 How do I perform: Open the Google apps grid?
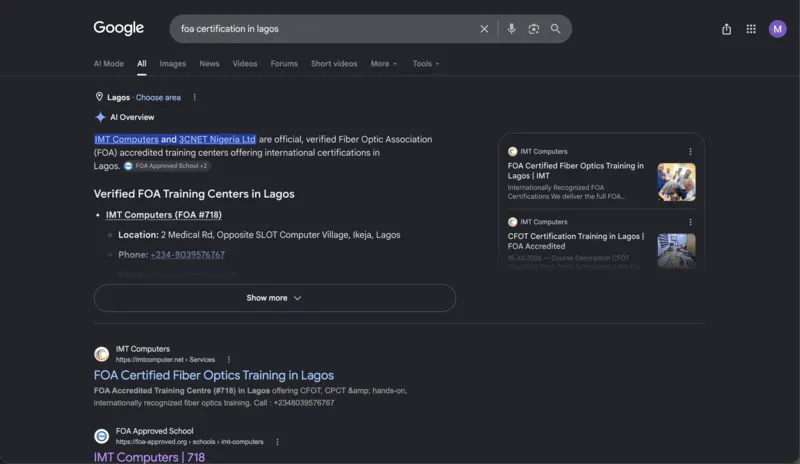[x=751, y=29]
